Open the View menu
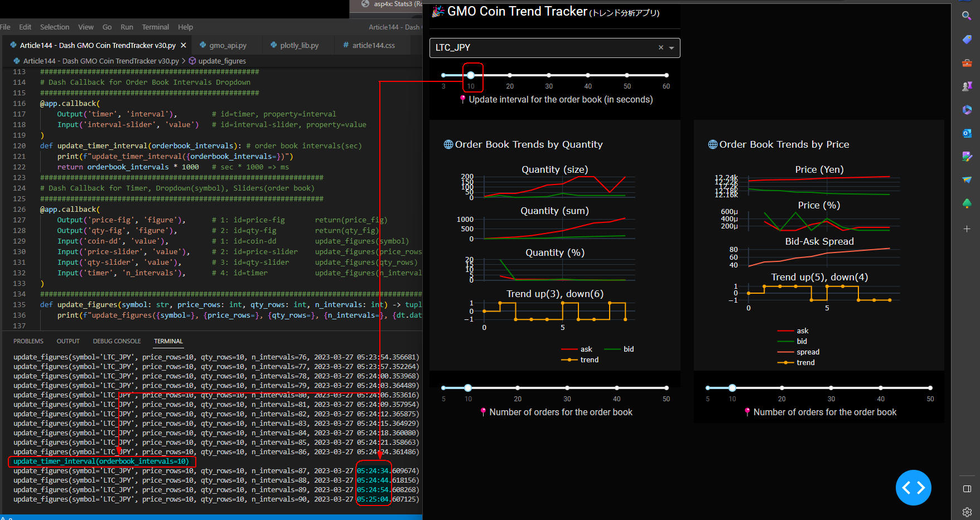This screenshot has width=980, height=520. pyautogui.click(x=86, y=27)
